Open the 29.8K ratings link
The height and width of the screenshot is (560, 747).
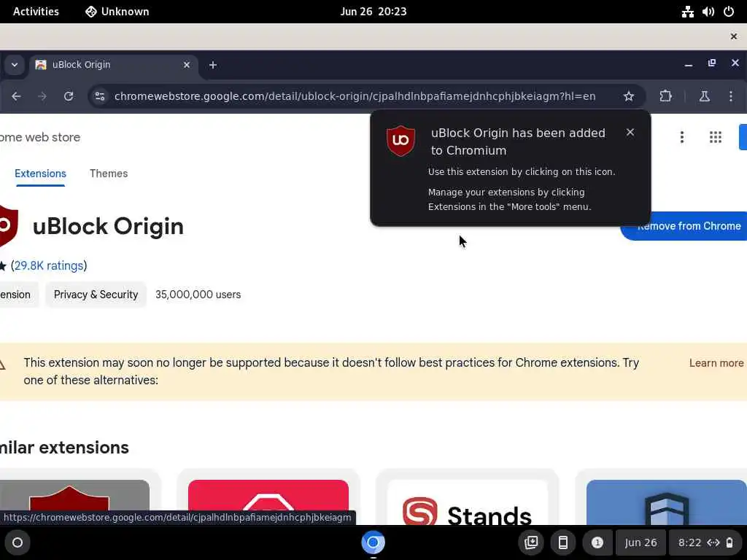tap(49, 265)
